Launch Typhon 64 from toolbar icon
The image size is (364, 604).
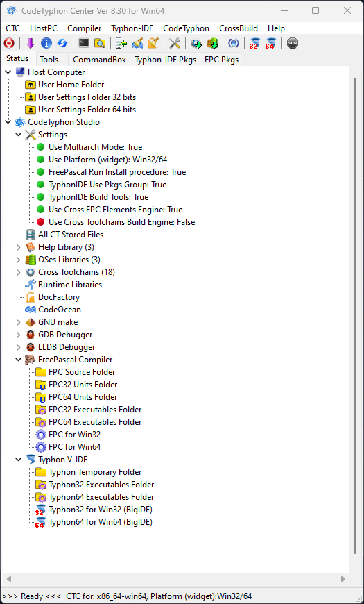(x=270, y=43)
